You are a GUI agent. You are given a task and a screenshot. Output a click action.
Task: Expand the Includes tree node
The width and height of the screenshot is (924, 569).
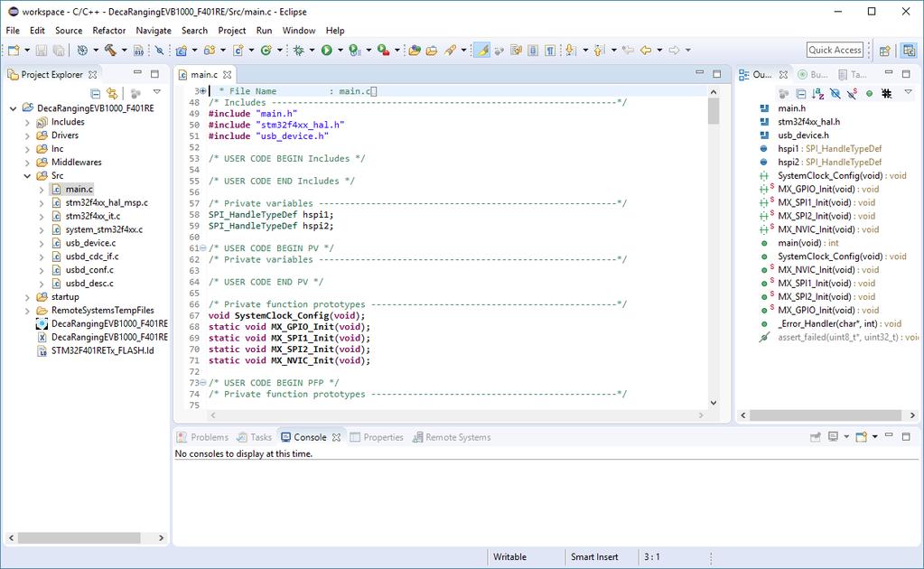pos(27,122)
